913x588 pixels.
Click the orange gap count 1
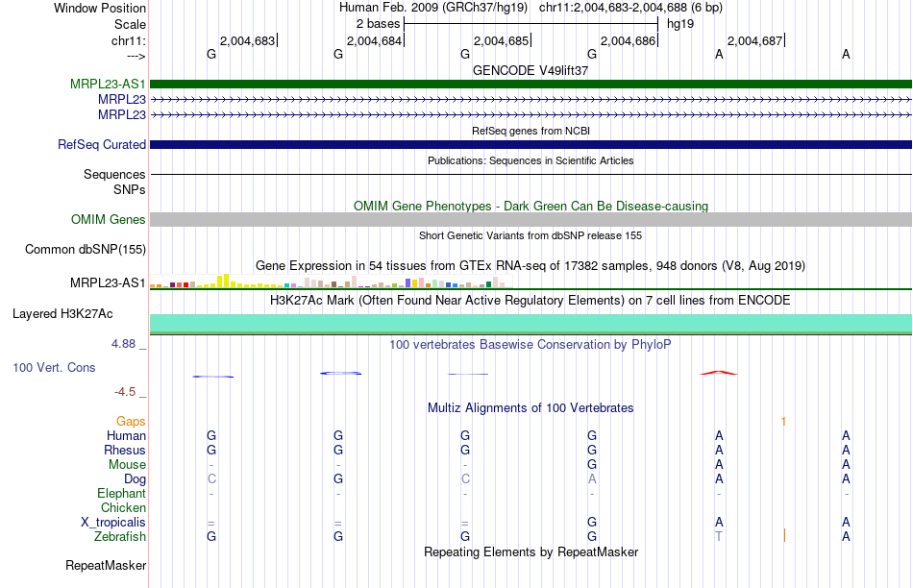pyautogui.click(x=783, y=421)
